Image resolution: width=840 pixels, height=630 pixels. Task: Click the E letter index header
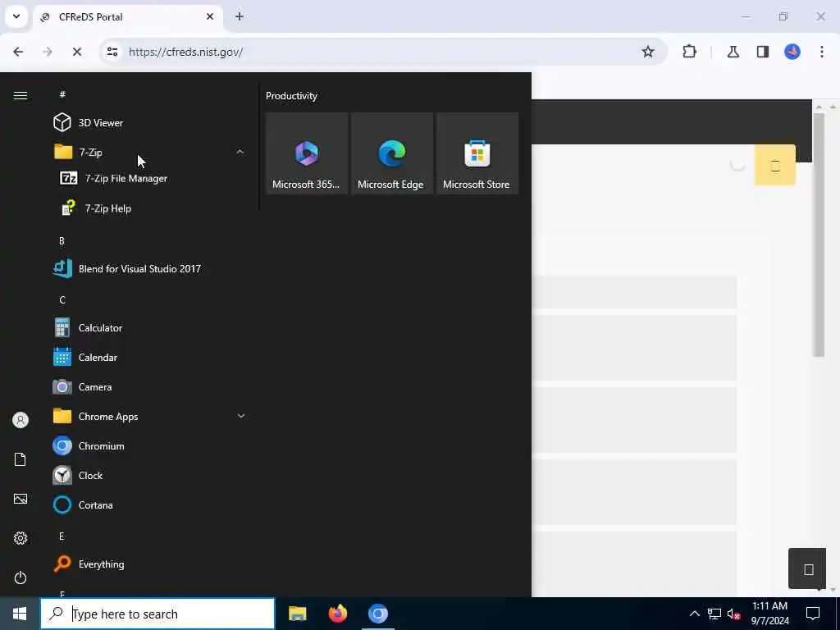62,536
